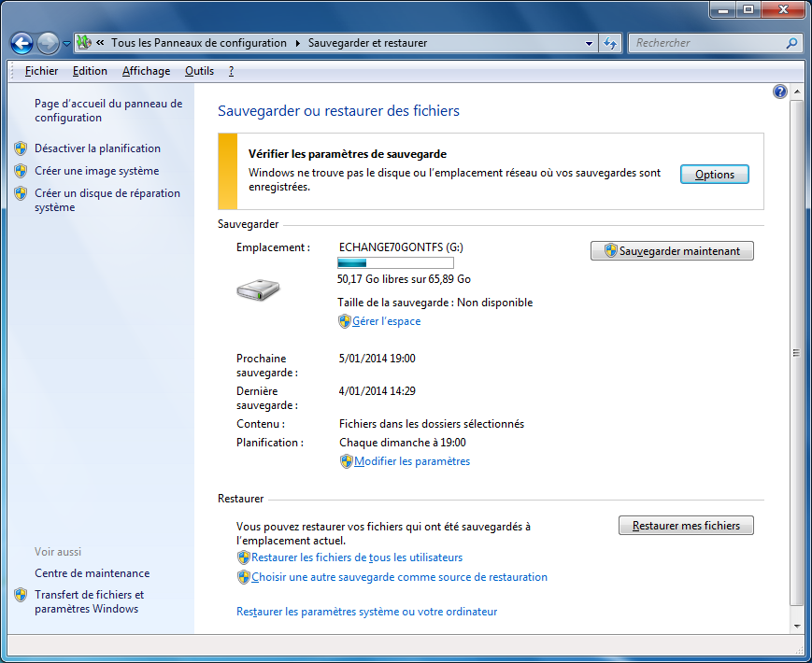Click shield icon beside Désactiver la planification
Screen dimensions: 812x663
point(21,148)
